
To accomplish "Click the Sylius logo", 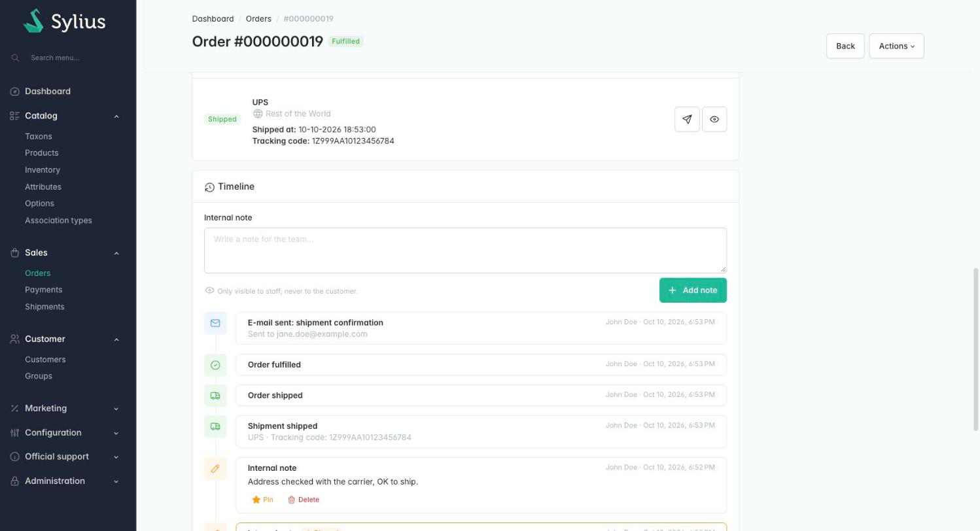I will point(64,21).
